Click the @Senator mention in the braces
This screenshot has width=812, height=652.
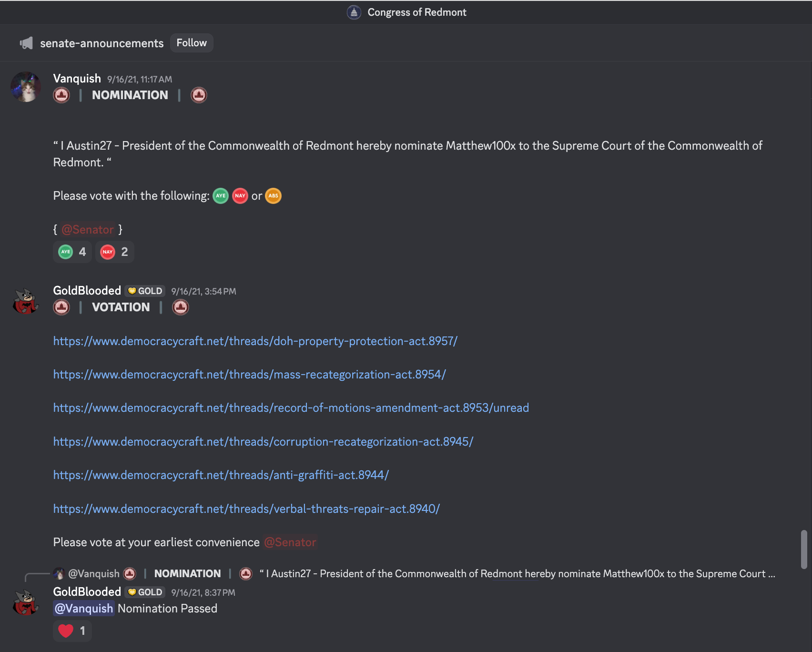(x=88, y=230)
